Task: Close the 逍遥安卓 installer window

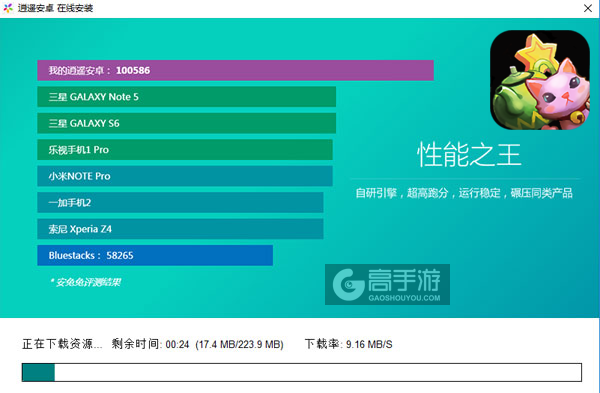Action: pyautogui.click(x=588, y=8)
